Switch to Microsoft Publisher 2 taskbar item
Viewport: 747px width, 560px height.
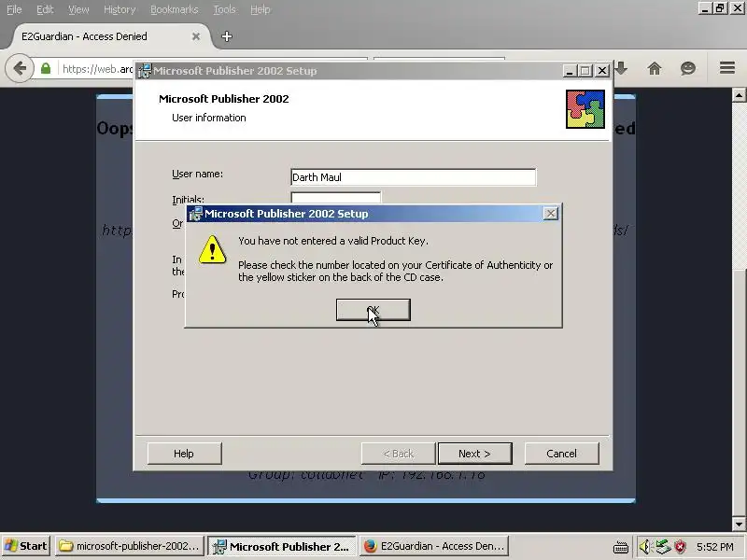pyautogui.click(x=282, y=546)
